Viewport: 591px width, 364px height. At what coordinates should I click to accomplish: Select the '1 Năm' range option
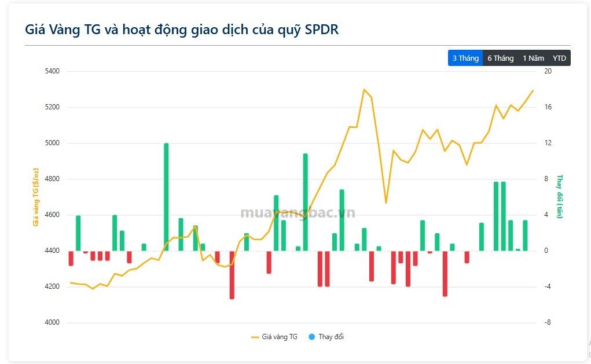coord(534,58)
